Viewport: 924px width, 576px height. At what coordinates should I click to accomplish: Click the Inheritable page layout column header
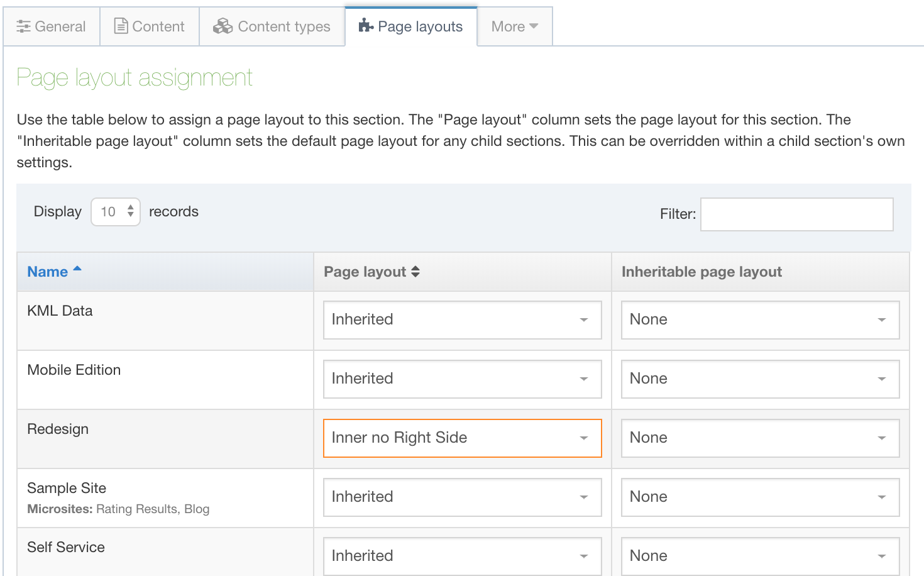coord(701,272)
